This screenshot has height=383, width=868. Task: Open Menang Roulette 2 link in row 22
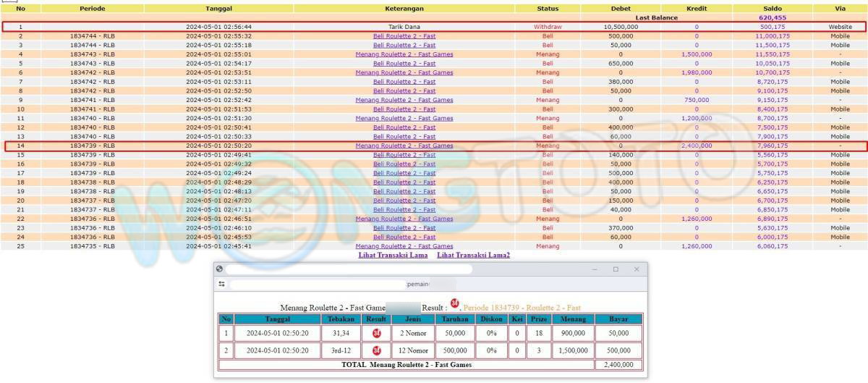tap(404, 219)
